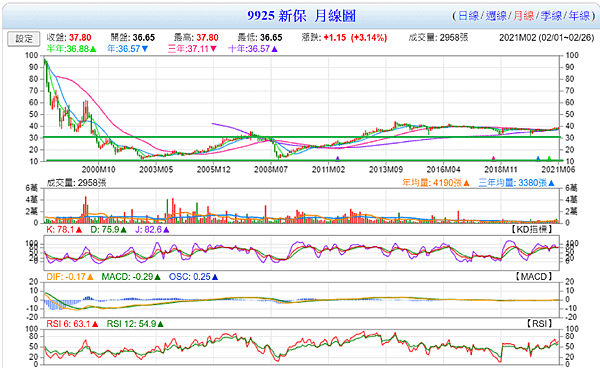Screen dimensions: 600x368
Task: Click the MACD: -0.29 value
Action: 131,277
